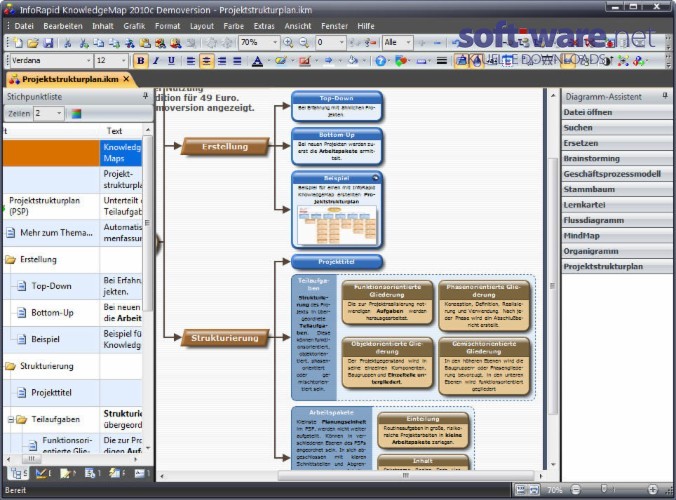Click the round icon on Beispiel node
Image resolution: width=676 pixels, height=500 pixels.
click(376, 178)
